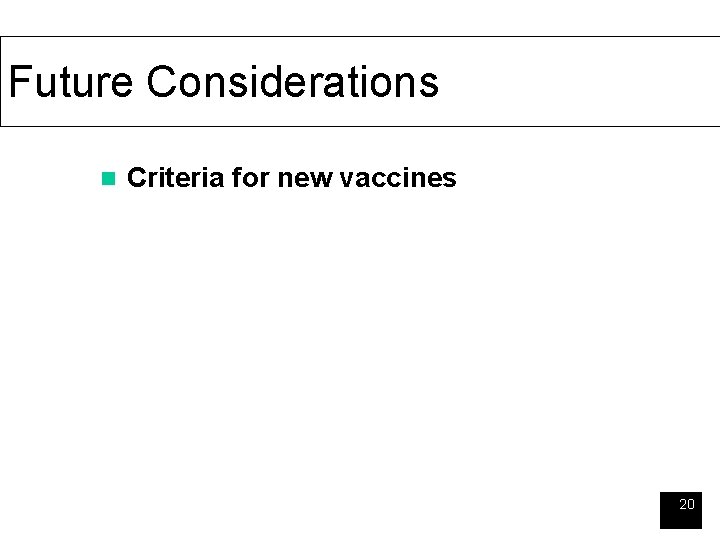
Task: Click the green square bullet icon
Action: pyautogui.click(x=108, y=178)
